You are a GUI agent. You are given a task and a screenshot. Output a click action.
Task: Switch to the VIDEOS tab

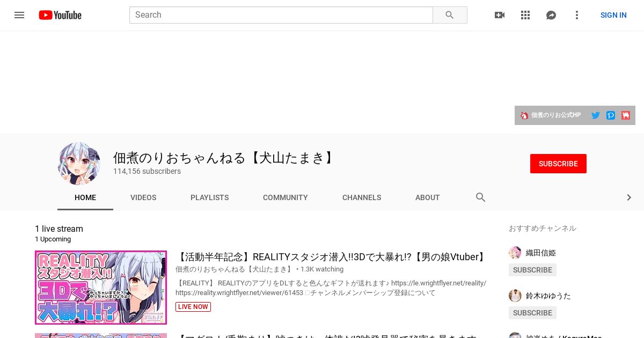[143, 197]
